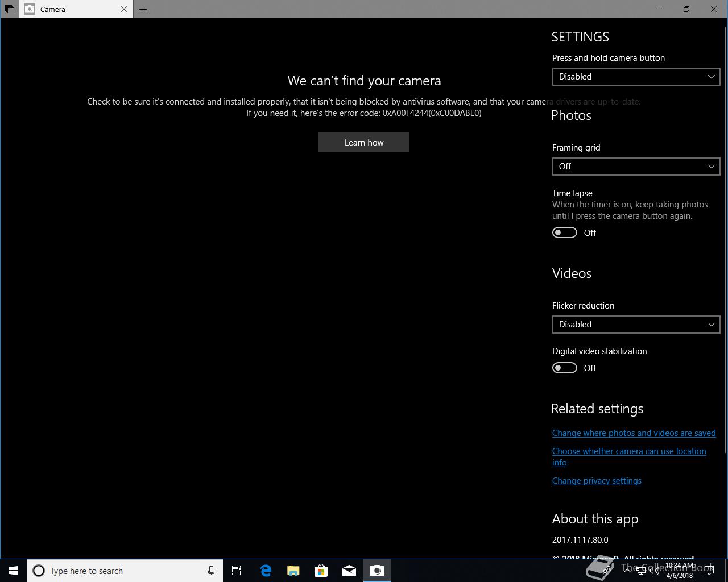Screen dimensions: 728x582
Task: Show hidden tray icons chevron
Action: pyautogui.click(x=627, y=571)
